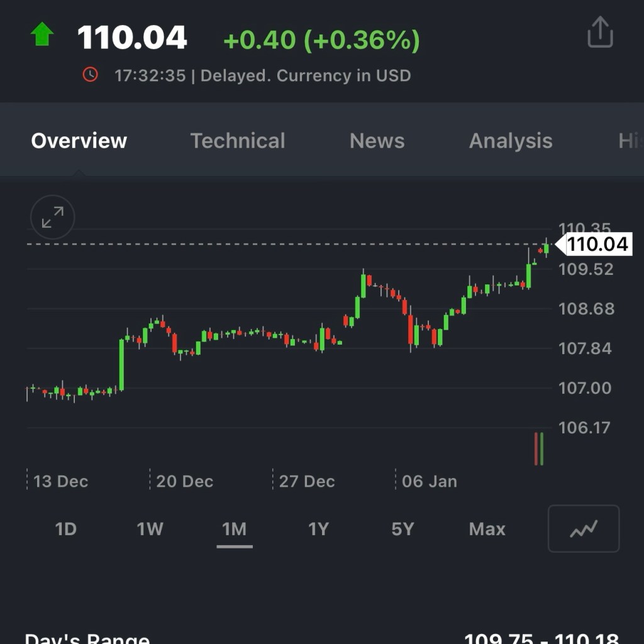The image size is (644, 644).
Task: Tap the green up arrow price indicator
Action: [42, 35]
